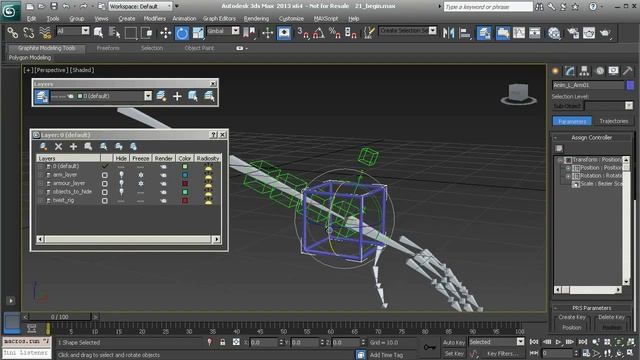
Task: Toggle Render for twist_rig layer
Action: [x=163, y=201]
